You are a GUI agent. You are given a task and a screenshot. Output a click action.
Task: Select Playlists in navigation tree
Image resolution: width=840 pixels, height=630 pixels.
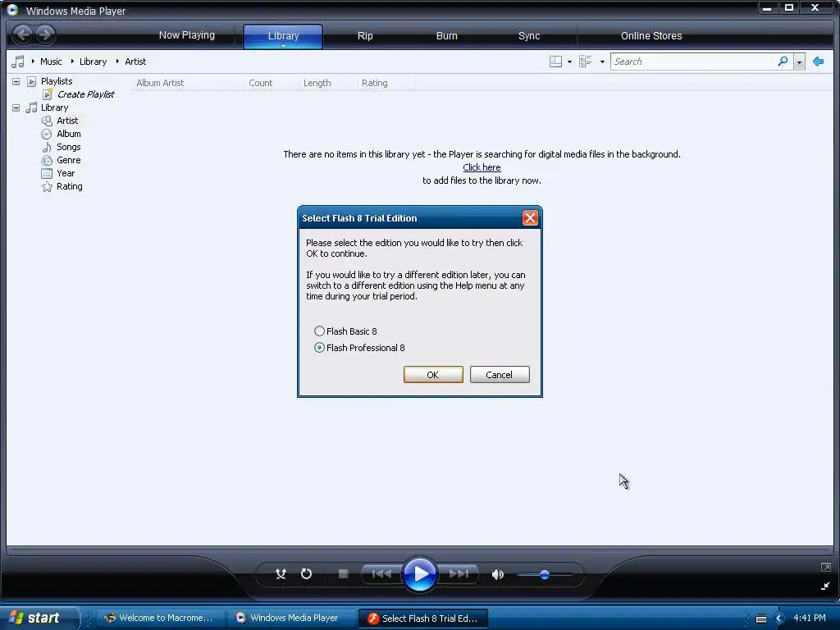57,81
